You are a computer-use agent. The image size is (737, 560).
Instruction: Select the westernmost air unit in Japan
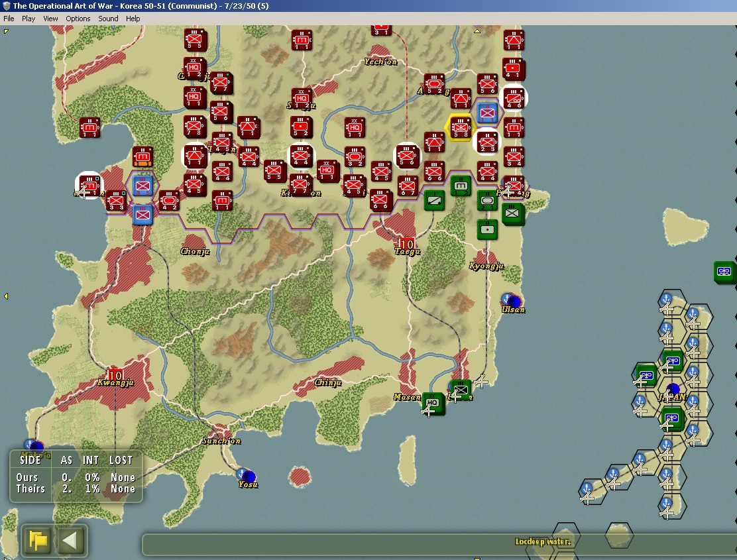[646, 375]
